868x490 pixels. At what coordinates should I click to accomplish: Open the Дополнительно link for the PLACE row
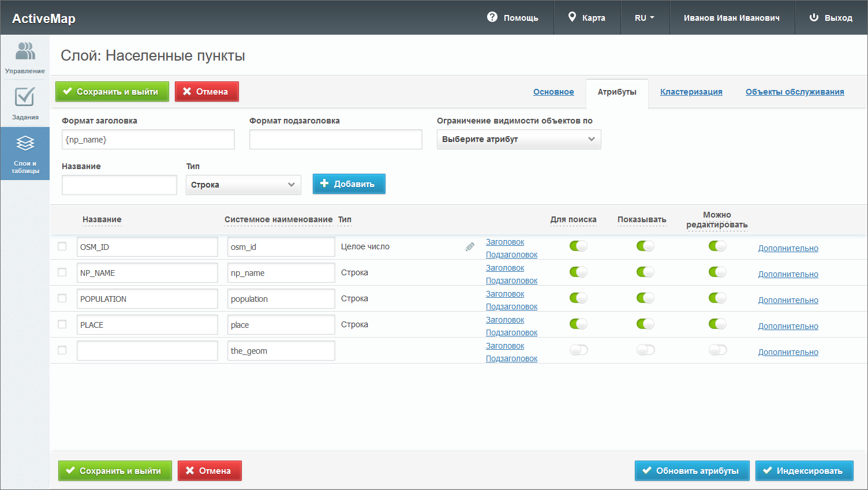coord(788,326)
